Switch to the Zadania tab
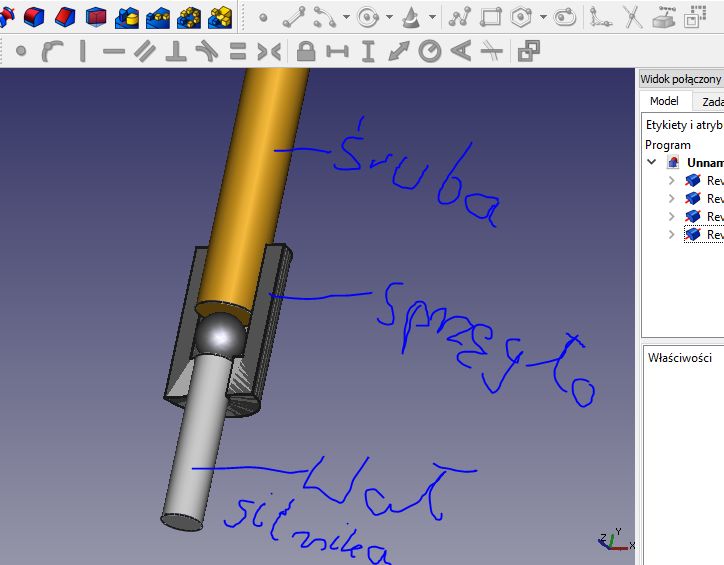Image resolution: width=724 pixels, height=565 pixels. point(711,102)
